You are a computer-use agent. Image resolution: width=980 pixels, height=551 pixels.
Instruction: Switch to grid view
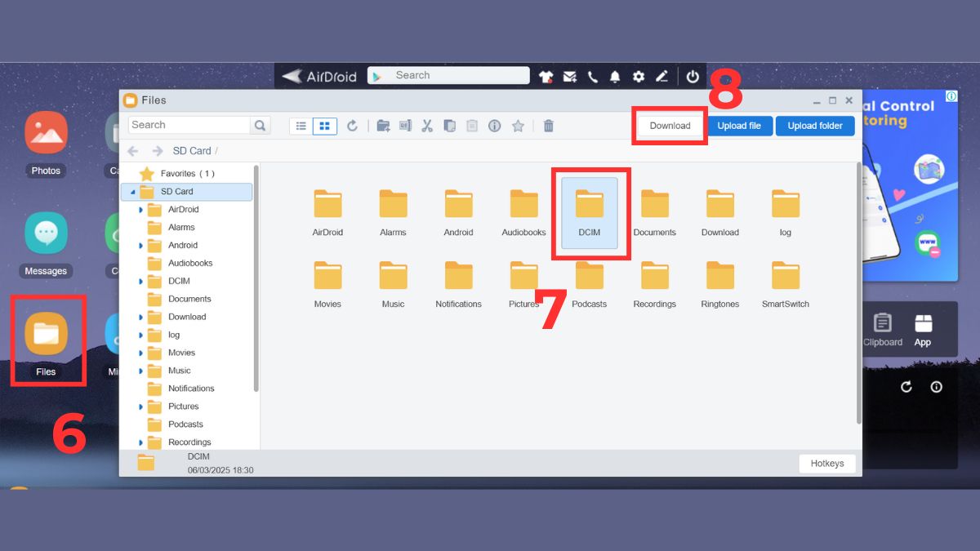pos(325,126)
